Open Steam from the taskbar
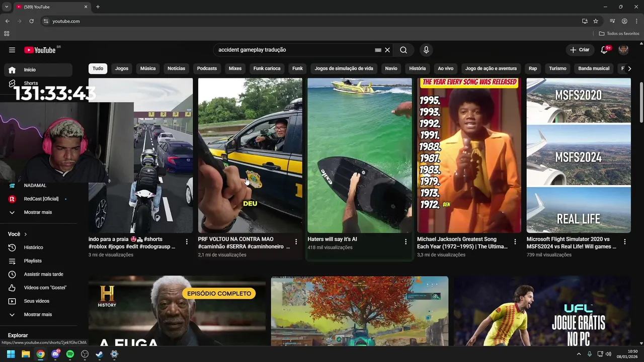The width and height of the screenshot is (644, 362). coord(100,354)
